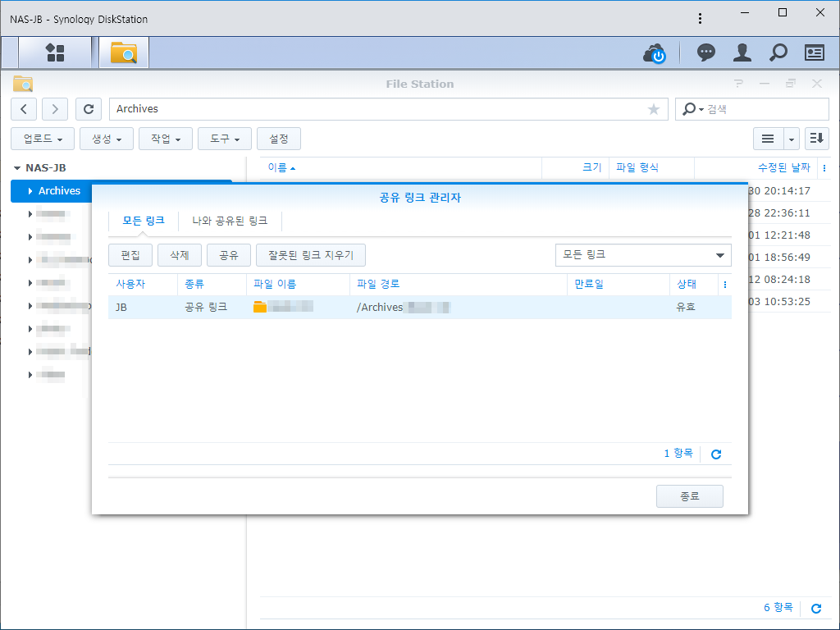Open the DSM search magnifier icon

(778, 52)
